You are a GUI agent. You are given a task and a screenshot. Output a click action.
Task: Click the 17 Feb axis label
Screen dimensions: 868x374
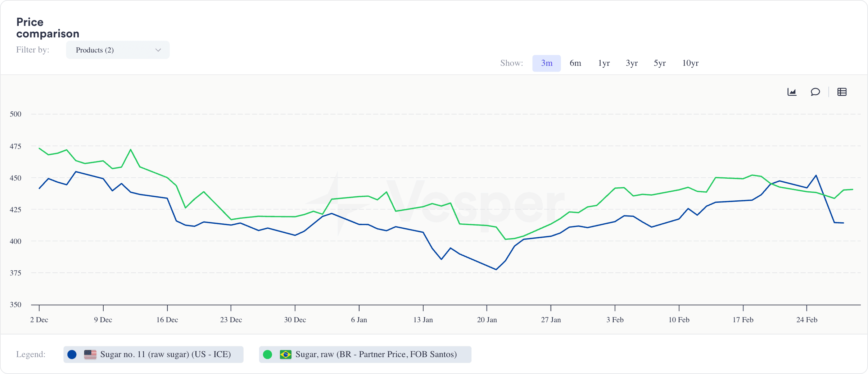pyautogui.click(x=743, y=320)
